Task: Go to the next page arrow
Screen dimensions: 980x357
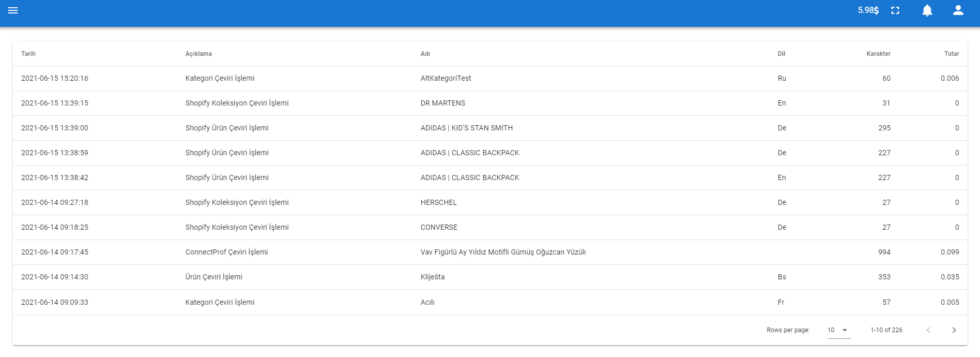Action: [x=954, y=330]
